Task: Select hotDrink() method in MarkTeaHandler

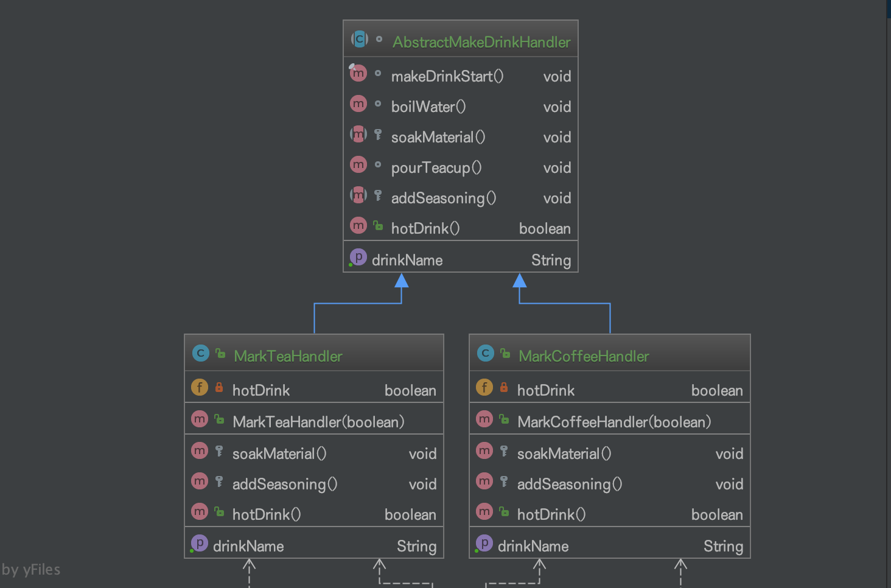Action: (267, 514)
